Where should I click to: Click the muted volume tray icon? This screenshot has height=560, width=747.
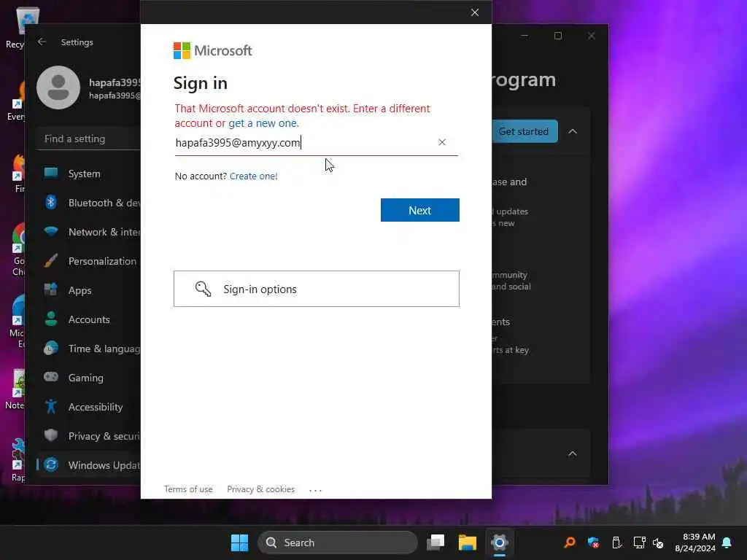coord(658,542)
